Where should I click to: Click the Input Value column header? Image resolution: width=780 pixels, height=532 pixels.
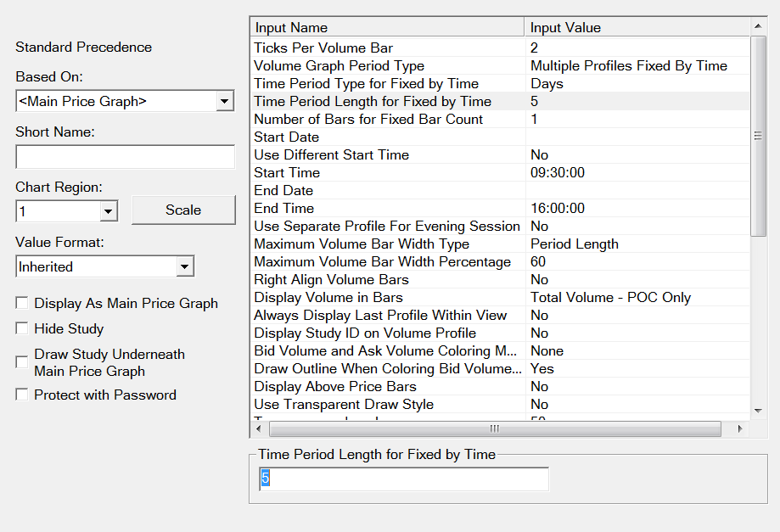click(635, 28)
